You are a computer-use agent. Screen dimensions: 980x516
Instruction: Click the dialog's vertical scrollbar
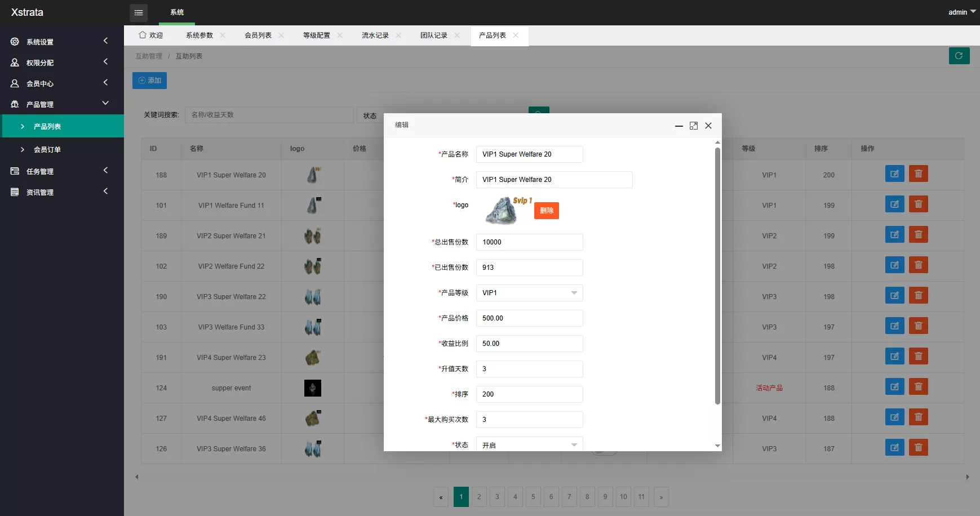click(717, 276)
